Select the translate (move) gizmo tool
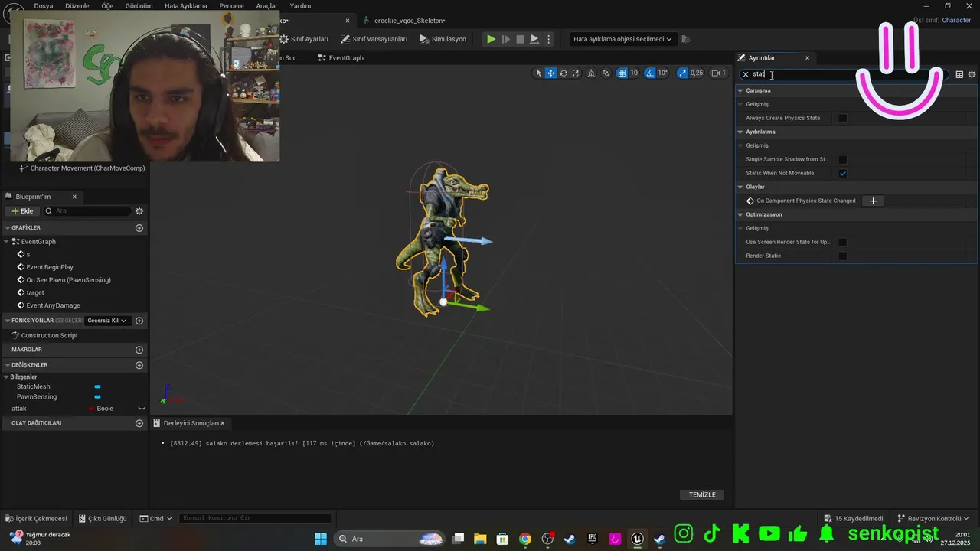Viewport: 980px width, 551px height. coord(550,73)
